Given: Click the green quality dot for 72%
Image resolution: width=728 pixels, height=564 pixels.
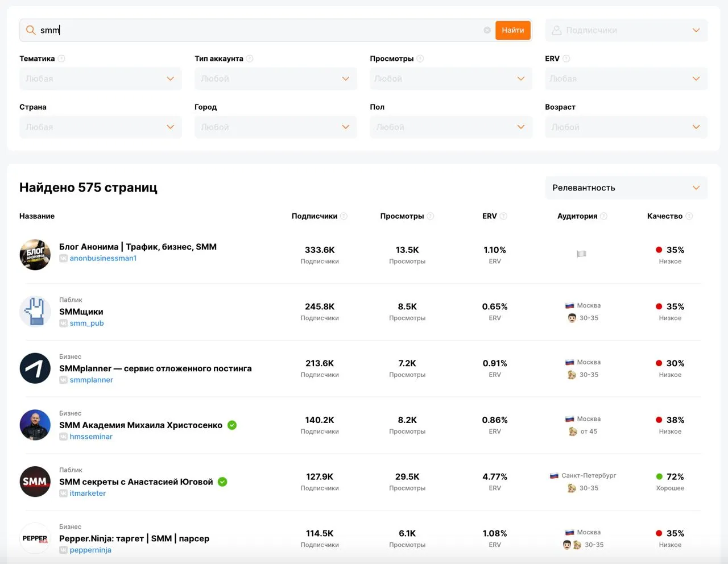Looking at the screenshot, I should 659,476.
